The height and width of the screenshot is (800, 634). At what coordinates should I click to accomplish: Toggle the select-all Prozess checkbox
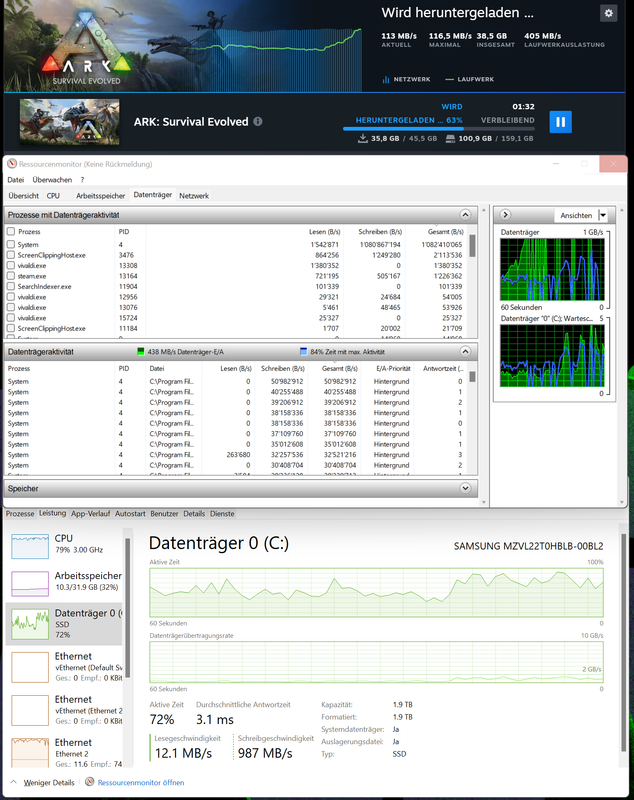pyautogui.click(x=11, y=231)
